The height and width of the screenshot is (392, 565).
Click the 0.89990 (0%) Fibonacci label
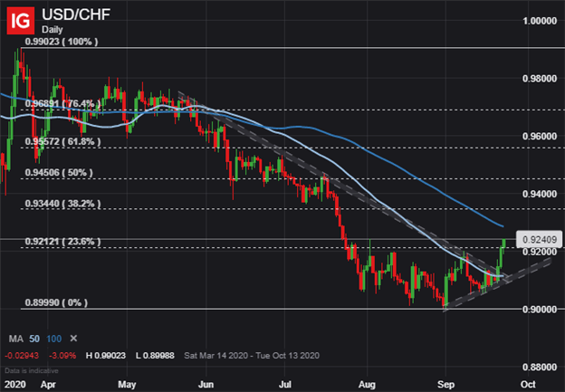click(56, 302)
